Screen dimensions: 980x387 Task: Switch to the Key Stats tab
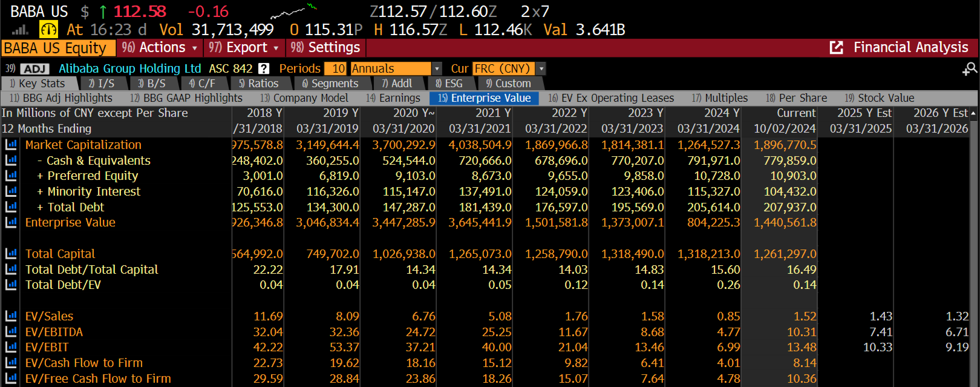pyautogui.click(x=38, y=83)
